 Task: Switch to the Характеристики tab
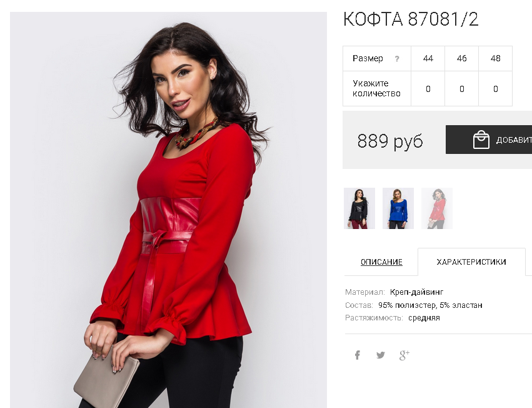(x=471, y=262)
